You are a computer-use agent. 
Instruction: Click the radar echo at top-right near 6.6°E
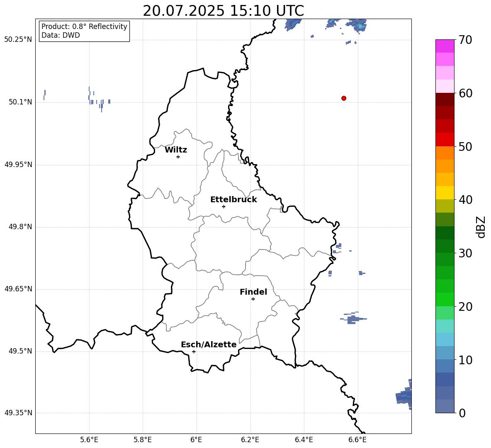pyautogui.click(x=357, y=25)
